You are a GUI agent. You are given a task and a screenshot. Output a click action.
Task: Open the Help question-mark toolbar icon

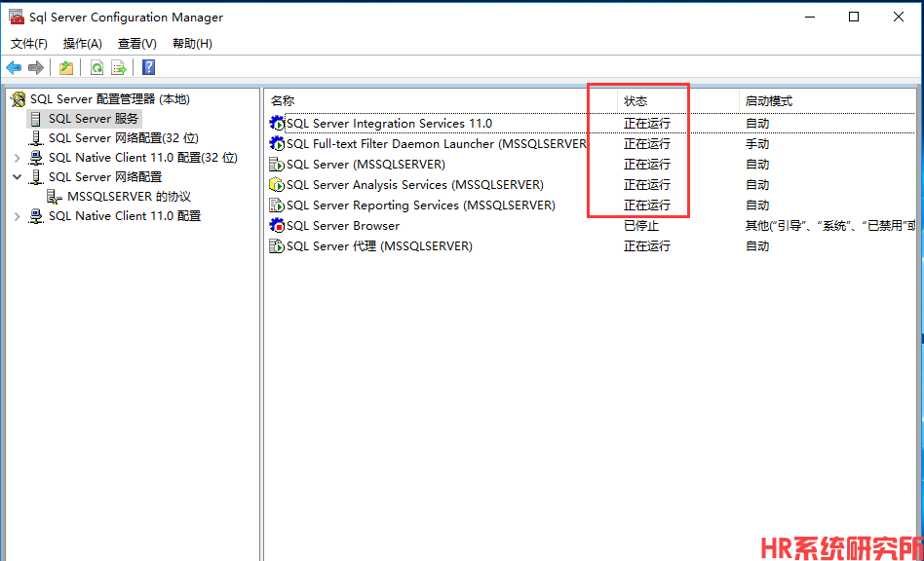tap(149, 68)
